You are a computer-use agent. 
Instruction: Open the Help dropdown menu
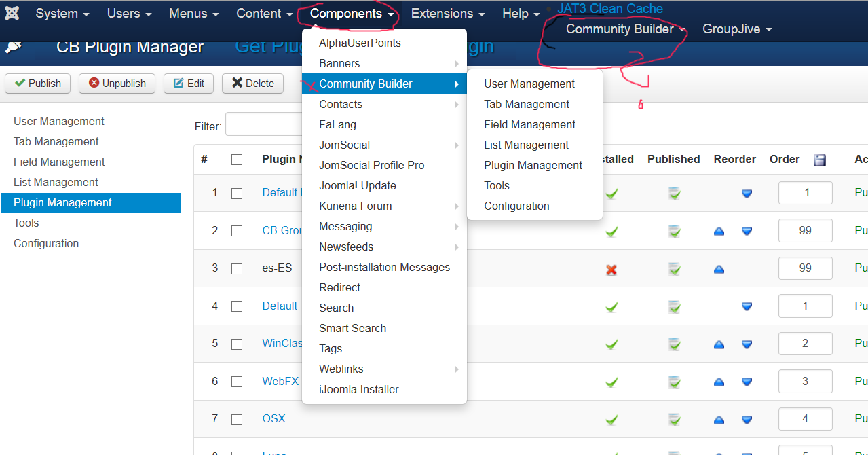(521, 14)
